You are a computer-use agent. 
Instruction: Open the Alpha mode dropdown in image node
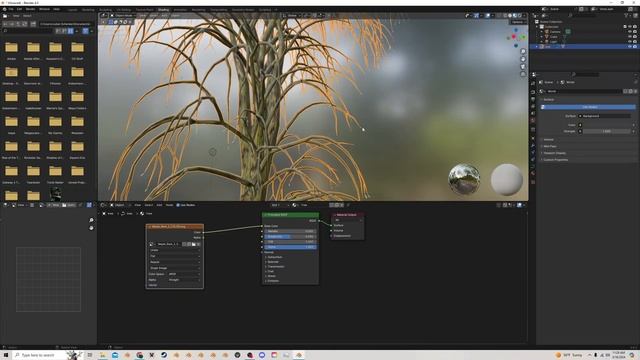[x=184, y=280]
